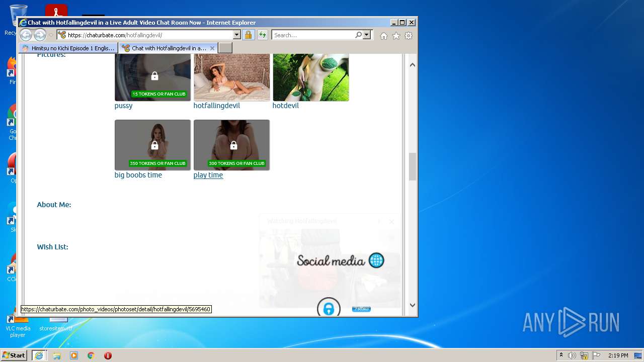
Task: Refresh the page with the green arrows icon
Action: [262, 35]
